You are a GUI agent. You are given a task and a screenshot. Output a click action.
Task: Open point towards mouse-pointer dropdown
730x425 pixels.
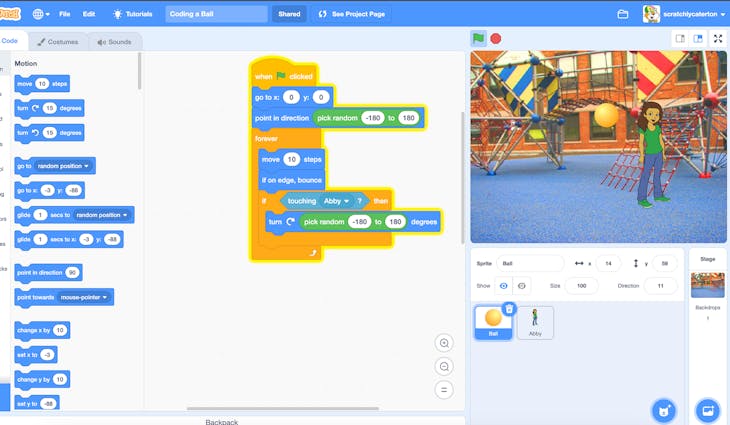click(84, 297)
